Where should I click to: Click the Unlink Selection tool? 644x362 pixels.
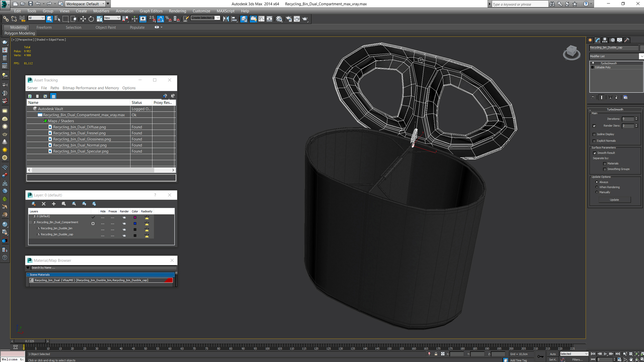14,19
